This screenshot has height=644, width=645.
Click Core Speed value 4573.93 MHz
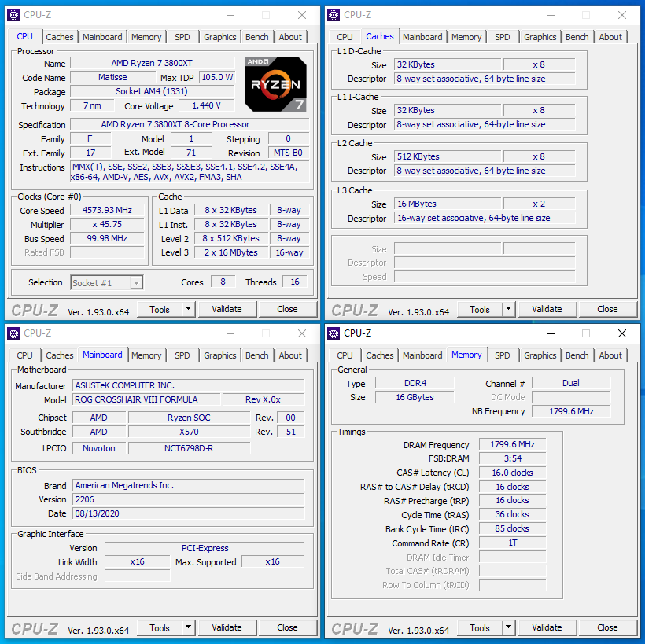coord(107,210)
